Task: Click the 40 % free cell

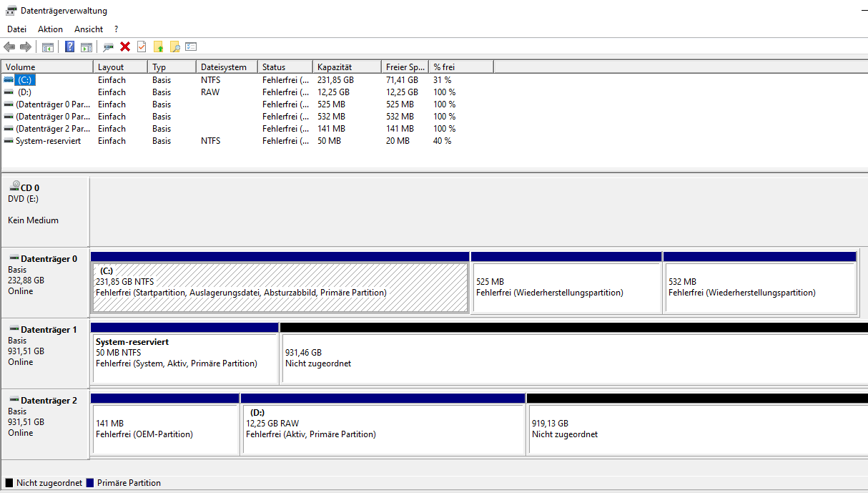Action: point(442,140)
